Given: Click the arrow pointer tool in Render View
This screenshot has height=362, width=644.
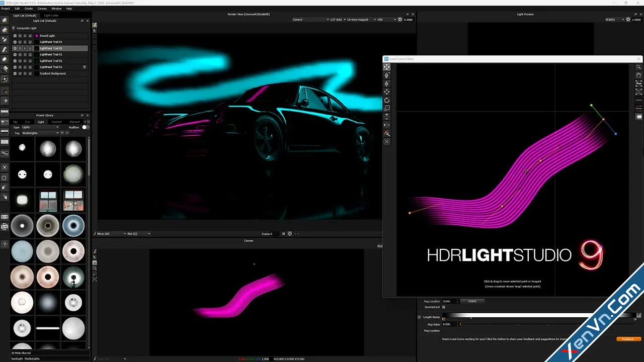Looking at the screenshot, I should point(95,31).
